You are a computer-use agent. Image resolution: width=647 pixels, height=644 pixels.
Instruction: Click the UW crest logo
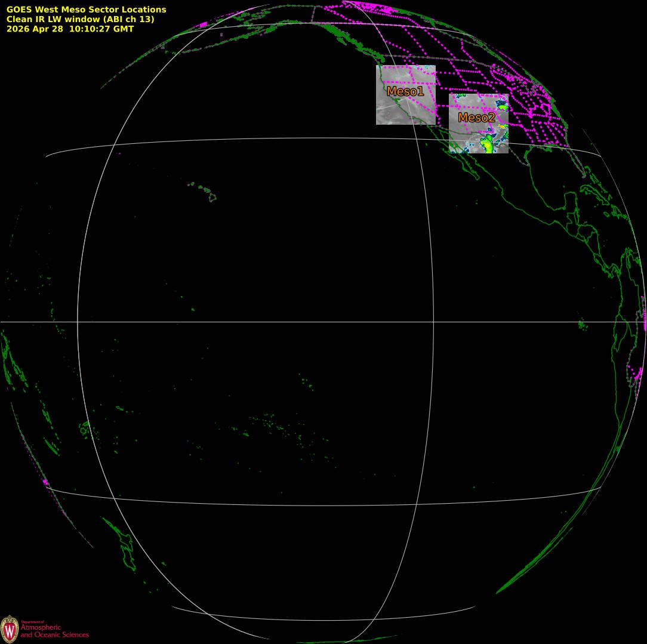pyautogui.click(x=10, y=629)
